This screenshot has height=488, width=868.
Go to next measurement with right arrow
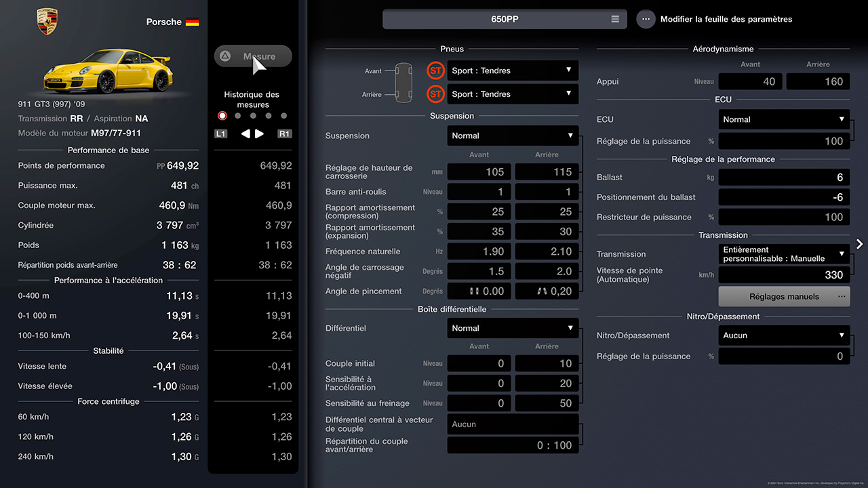[260, 134]
